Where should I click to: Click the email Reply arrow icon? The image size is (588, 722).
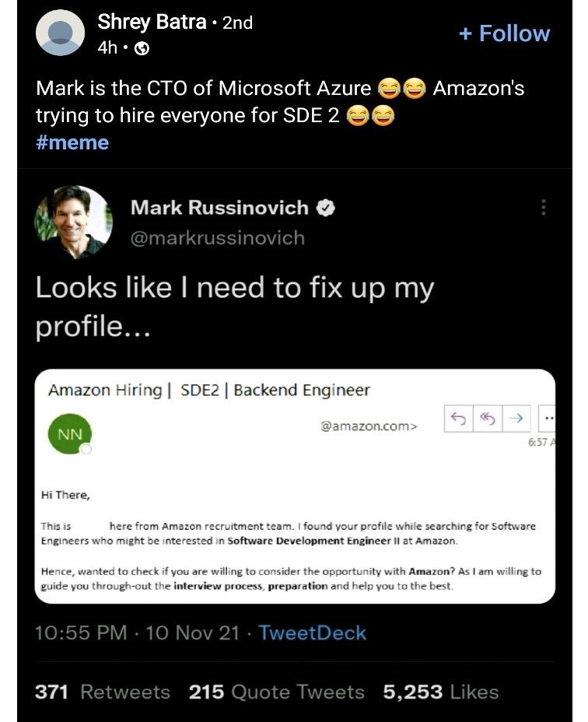pyautogui.click(x=457, y=419)
